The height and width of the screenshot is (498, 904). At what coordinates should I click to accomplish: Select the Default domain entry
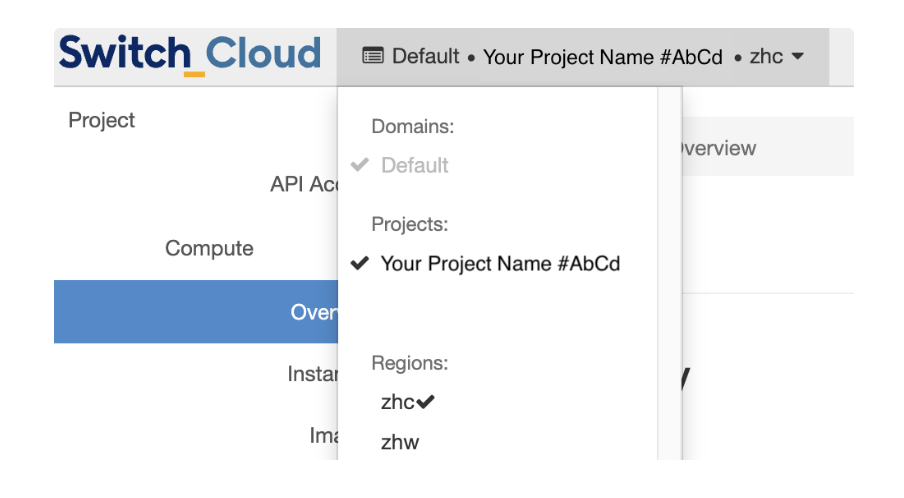tap(415, 165)
